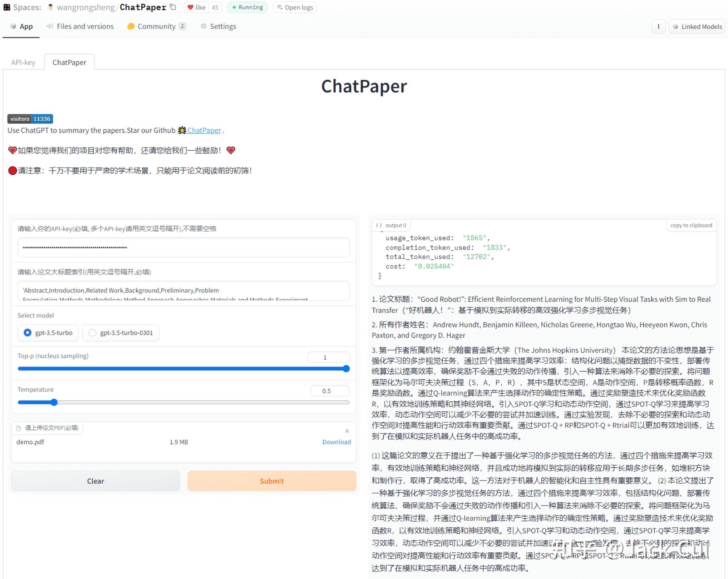The image size is (728, 579).
Task: Click the Submit button
Action: tap(272, 481)
